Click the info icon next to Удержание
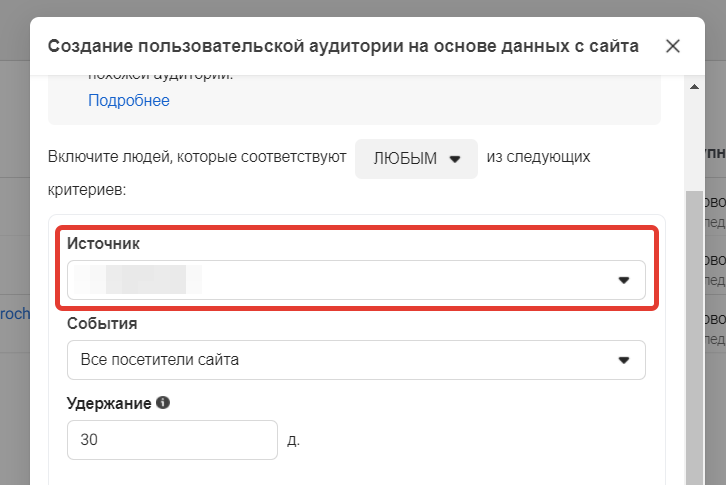726x485 pixels. pyautogui.click(x=164, y=403)
